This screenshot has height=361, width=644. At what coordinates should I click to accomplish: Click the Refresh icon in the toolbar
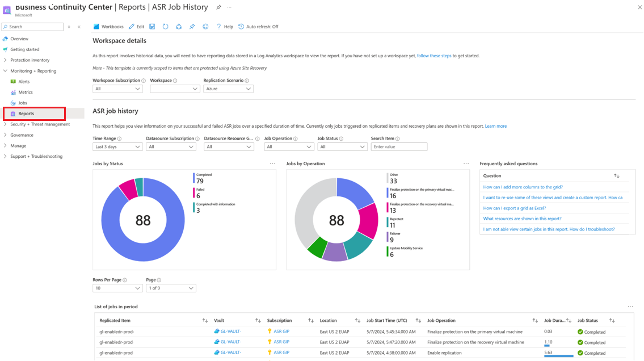tap(165, 27)
